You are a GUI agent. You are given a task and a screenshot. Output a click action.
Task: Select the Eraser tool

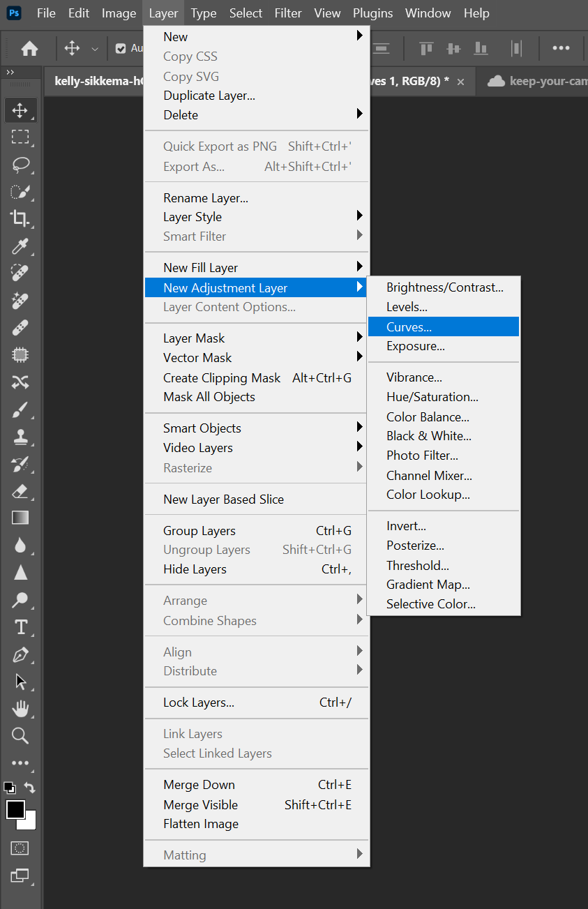(x=20, y=491)
